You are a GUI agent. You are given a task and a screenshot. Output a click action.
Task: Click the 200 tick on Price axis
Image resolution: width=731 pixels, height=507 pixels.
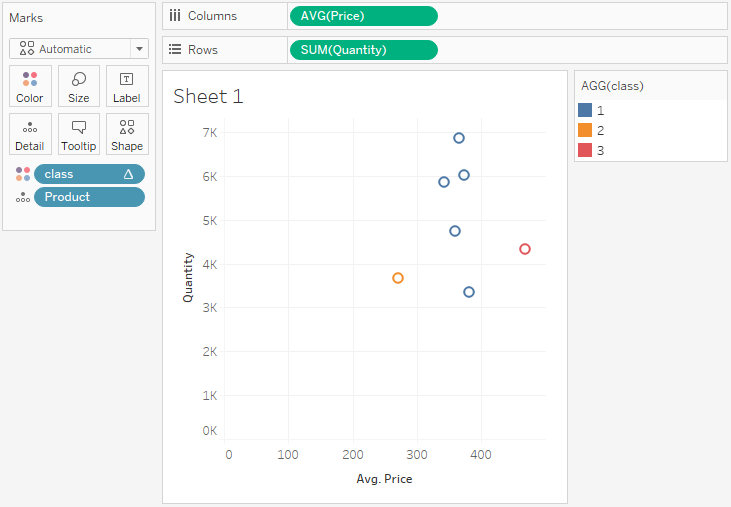pyautogui.click(x=352, y=455)
